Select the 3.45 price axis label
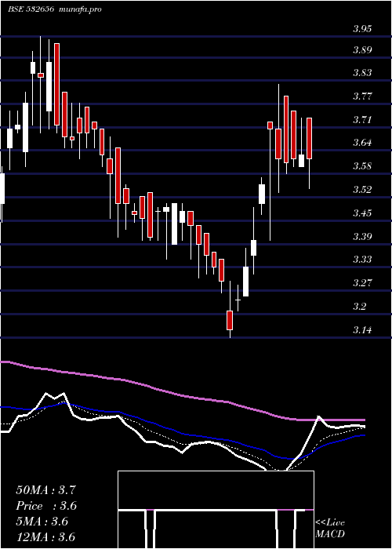Image resolution: width=392 pixels, height=549 pixels. click(362, 213)
